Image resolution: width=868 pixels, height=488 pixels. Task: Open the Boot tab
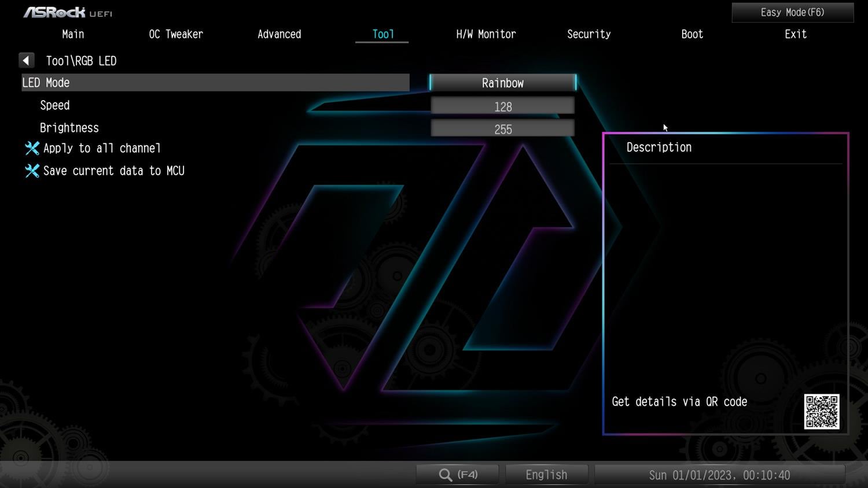click(x=692, y=34)
